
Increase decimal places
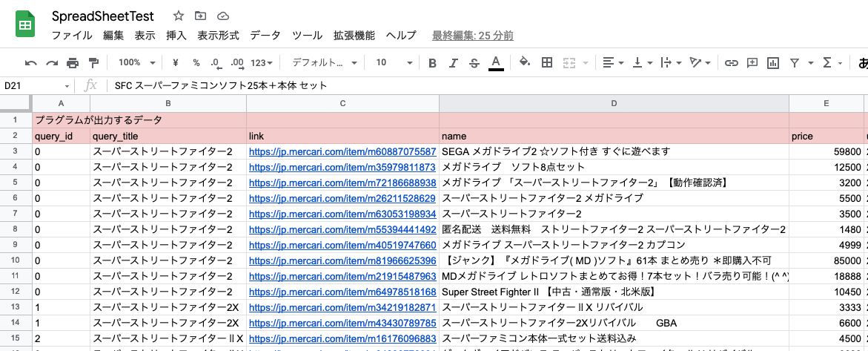pos(237,62)
